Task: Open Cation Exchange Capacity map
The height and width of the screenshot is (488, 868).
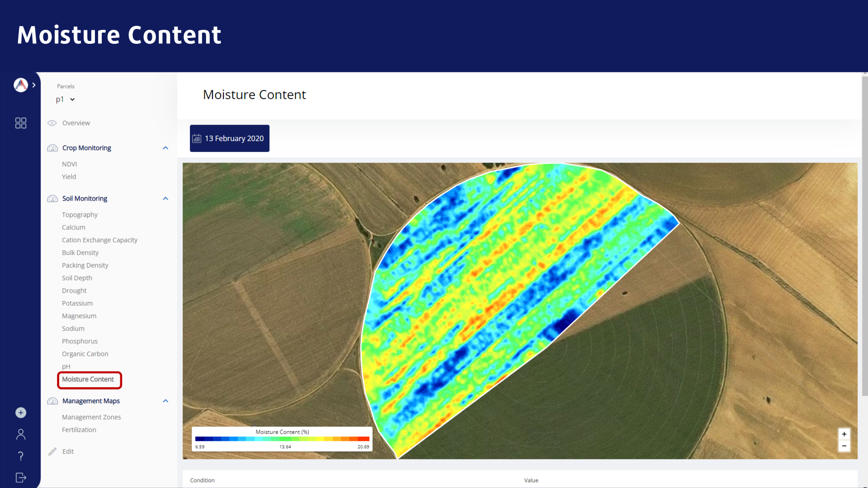Action: [x=99, y=240]
